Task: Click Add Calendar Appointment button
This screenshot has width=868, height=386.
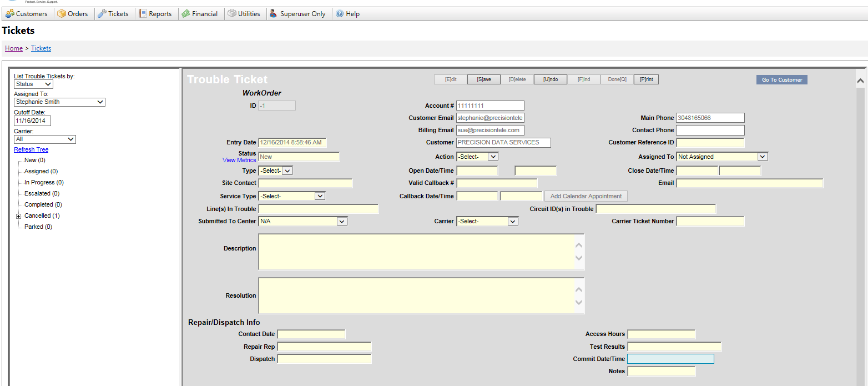Action: pyautogui.click(x=586, y=196)
